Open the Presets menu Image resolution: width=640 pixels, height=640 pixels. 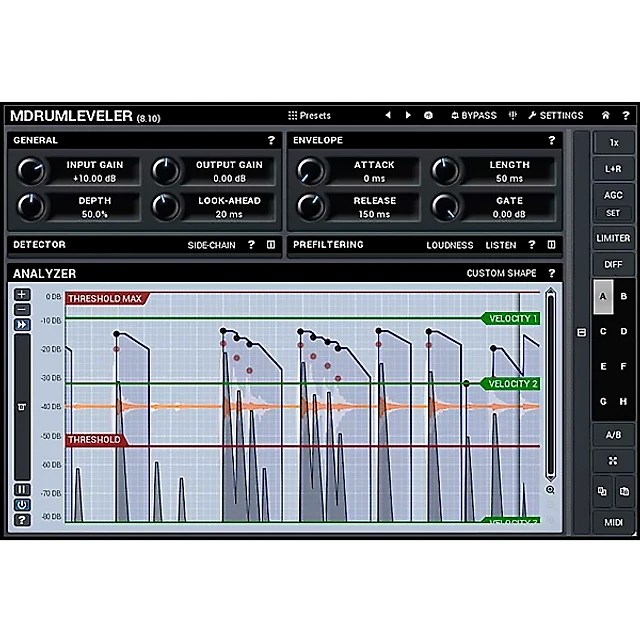(309, 116)
